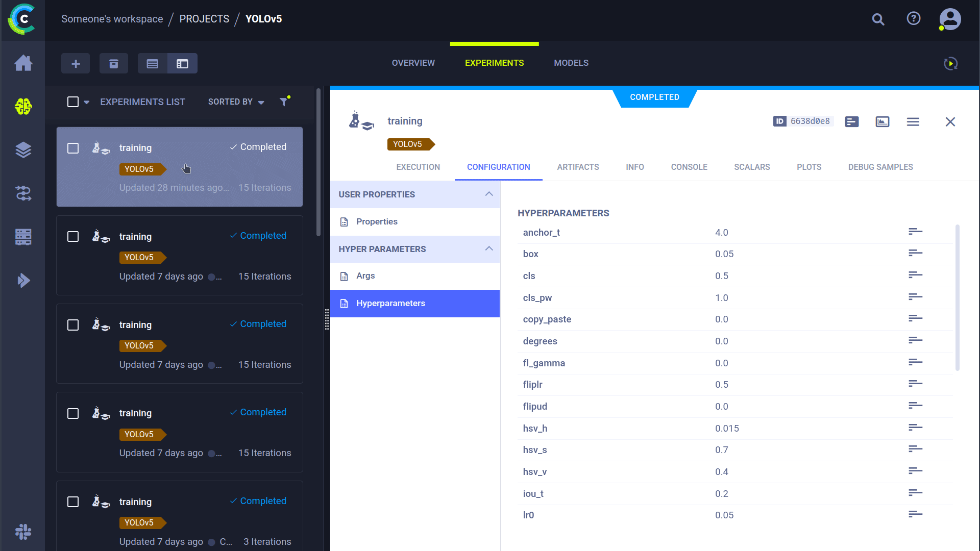Check the first training experiment checkbox
This screenshot has width=980, height=551.
pyautogui.click(x=73, y=148)
